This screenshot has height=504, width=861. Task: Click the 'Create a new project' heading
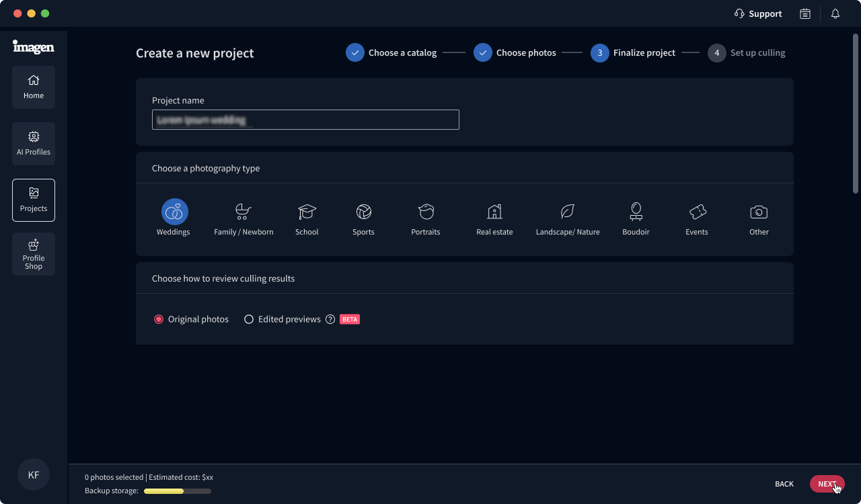(x=195, y=53)
